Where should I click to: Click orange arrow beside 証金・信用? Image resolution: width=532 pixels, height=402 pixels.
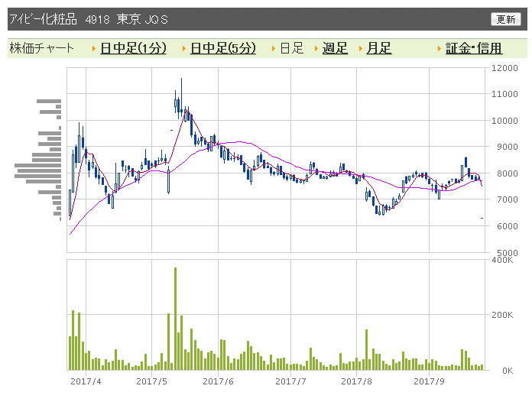click(440, 48)
